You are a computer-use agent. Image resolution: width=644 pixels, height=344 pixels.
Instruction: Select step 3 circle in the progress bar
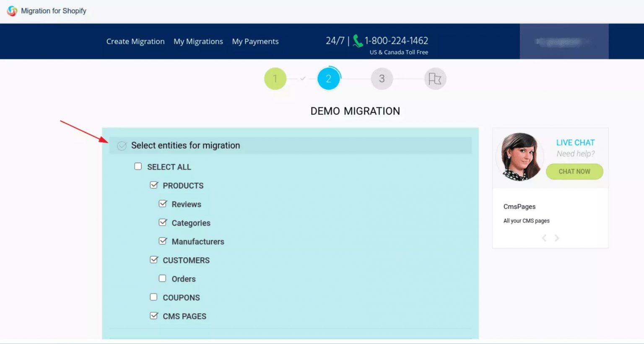[x=382, y=78]
